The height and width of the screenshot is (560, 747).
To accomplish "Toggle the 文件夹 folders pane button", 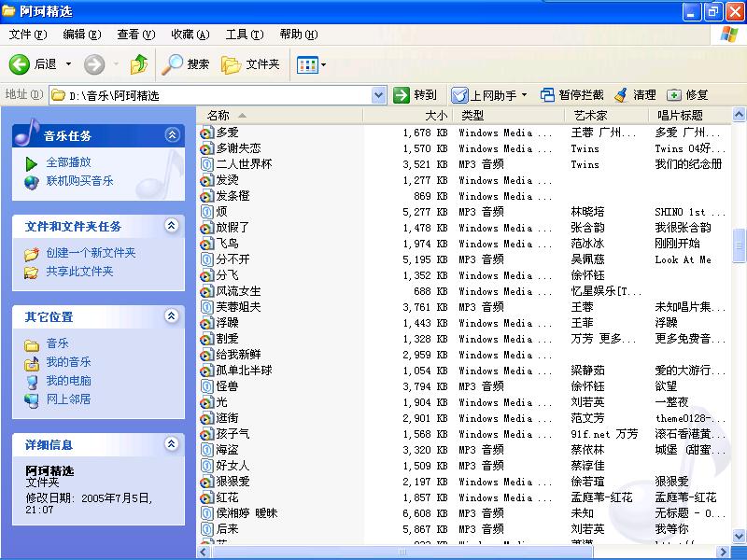I will 250,64.
